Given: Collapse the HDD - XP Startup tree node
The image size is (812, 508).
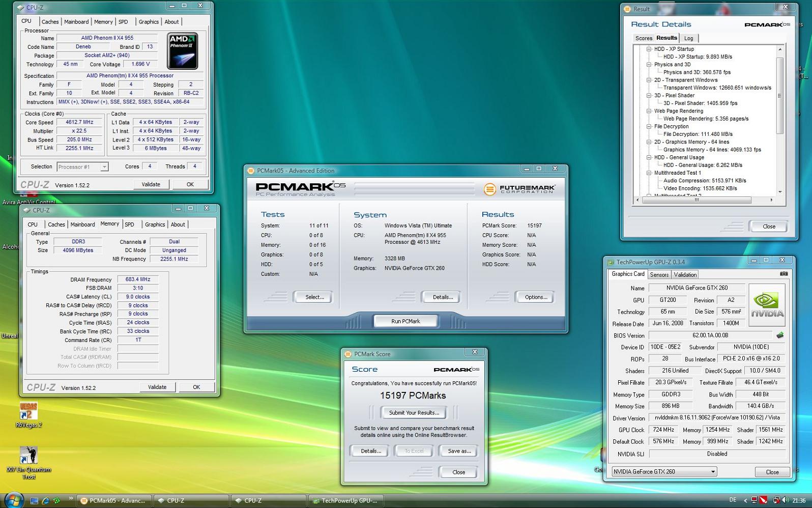Looking at the screenshot, I should point(649,49).
